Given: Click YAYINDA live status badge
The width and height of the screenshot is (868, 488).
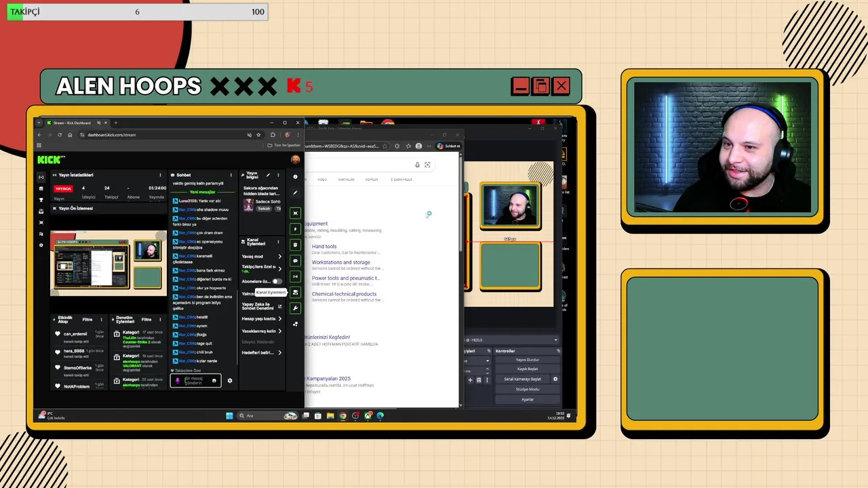Looking at the screenshot, I should 63,188.
